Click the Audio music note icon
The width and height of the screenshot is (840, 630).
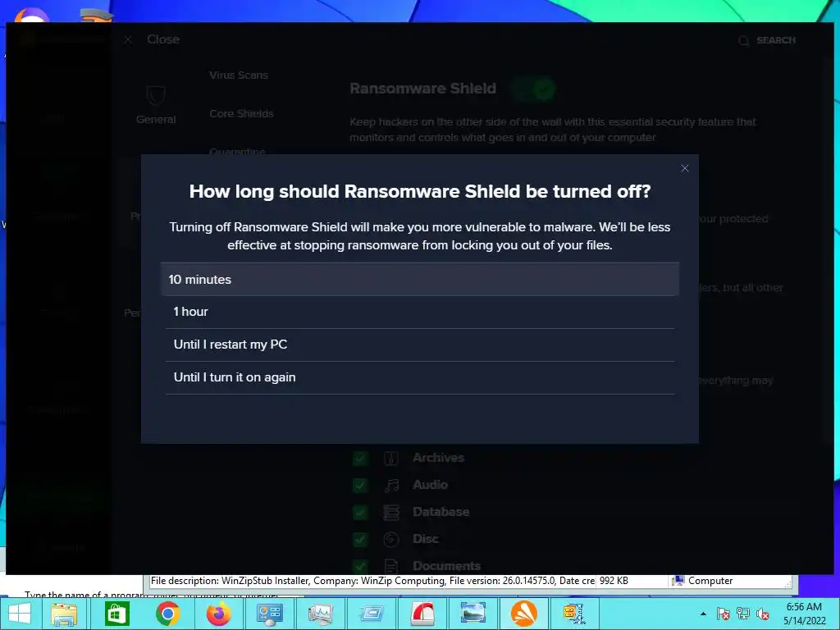[x=391, y=486]
